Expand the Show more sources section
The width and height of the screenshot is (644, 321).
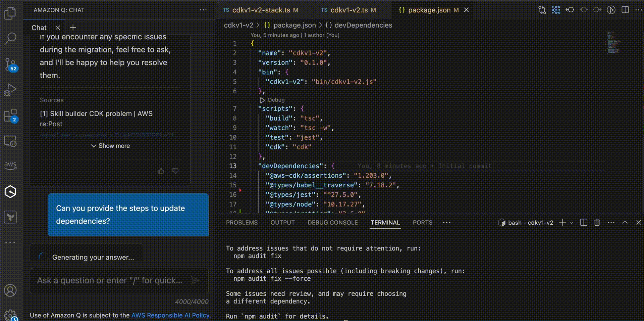pyautogui.click(x=110, y=146)
